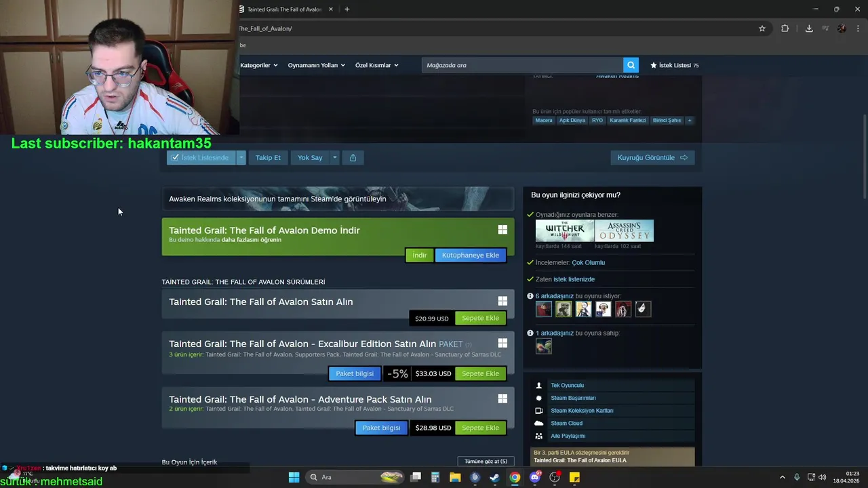Viewport: 868px width, 488px height.
Task: Open File Explorer from taskbar
Action: click(x=455, y=477)
